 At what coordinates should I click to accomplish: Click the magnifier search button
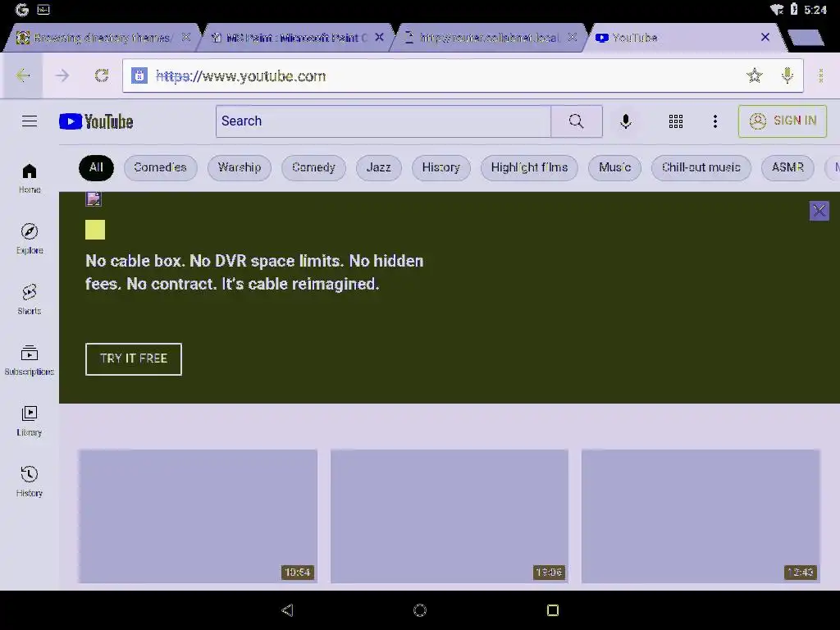pyautogui.click(x=577, y=121)
